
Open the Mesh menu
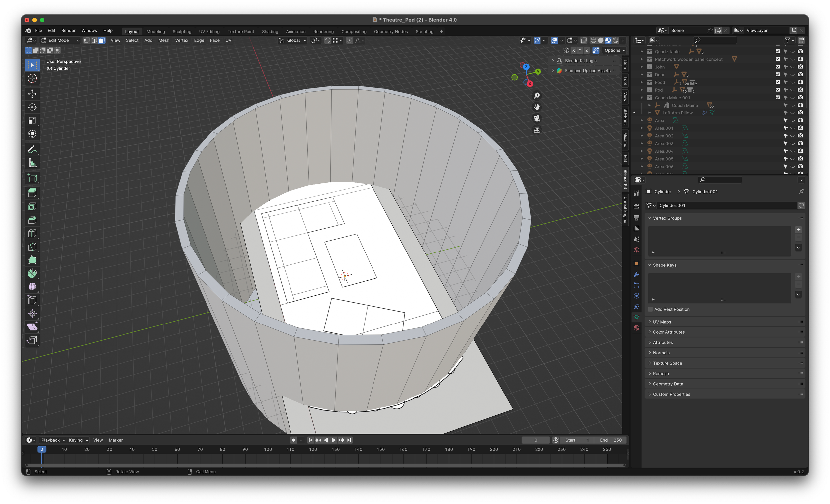click(164, 40)
